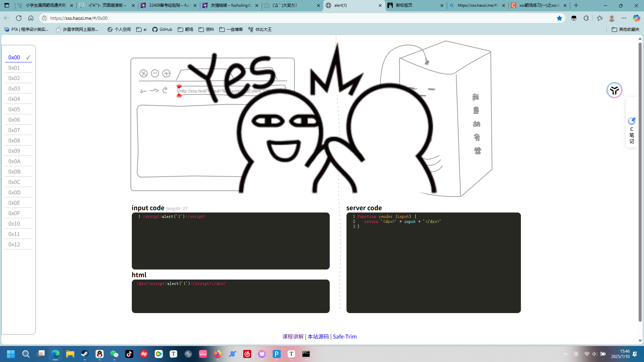
Task: Open the 资料 bookmarks folder
Action: click(206, 29)
